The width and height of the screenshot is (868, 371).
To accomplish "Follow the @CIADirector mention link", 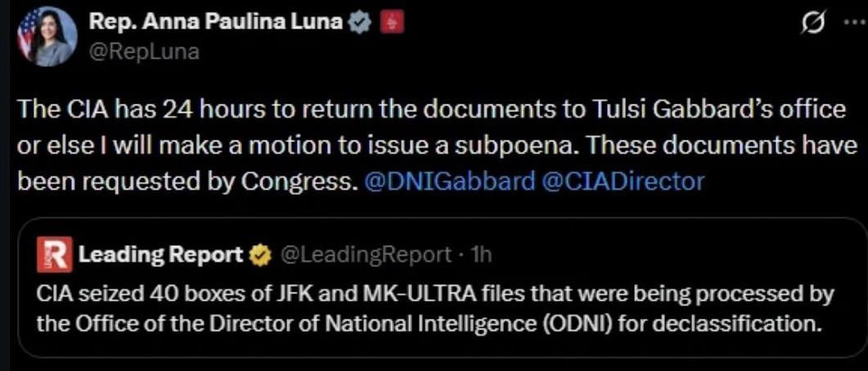I will pos(623,181).
